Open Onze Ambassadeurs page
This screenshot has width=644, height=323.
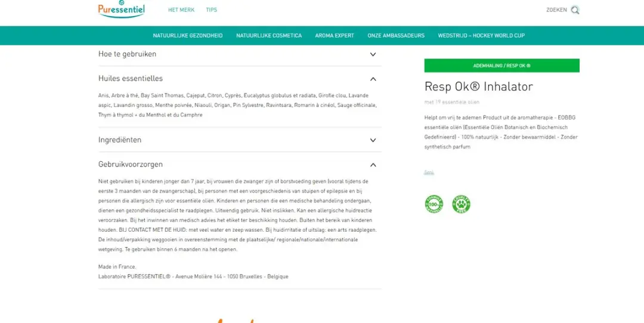[x=396, y=36]
